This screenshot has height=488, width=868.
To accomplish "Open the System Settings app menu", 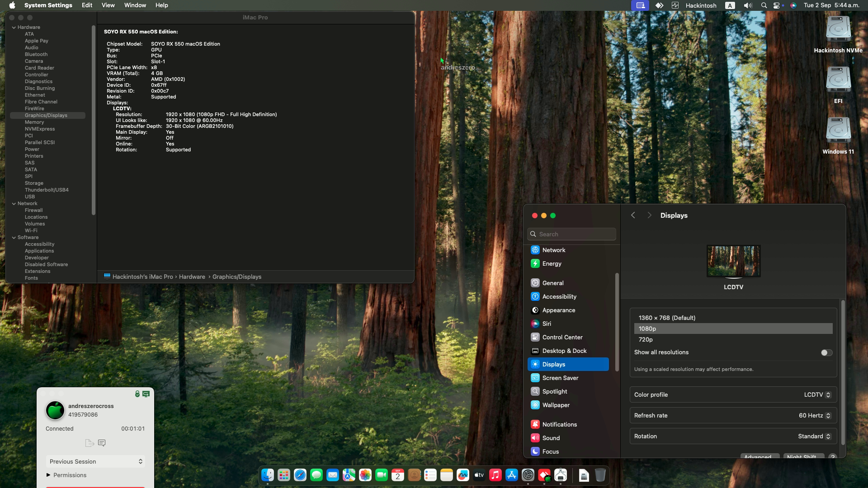I will [48, 5].
